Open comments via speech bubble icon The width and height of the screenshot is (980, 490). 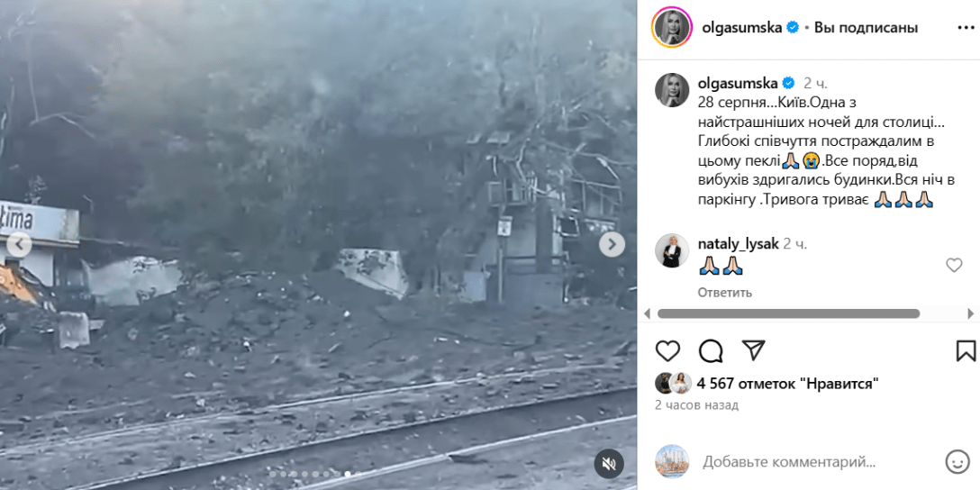click(x=711, y=351)
